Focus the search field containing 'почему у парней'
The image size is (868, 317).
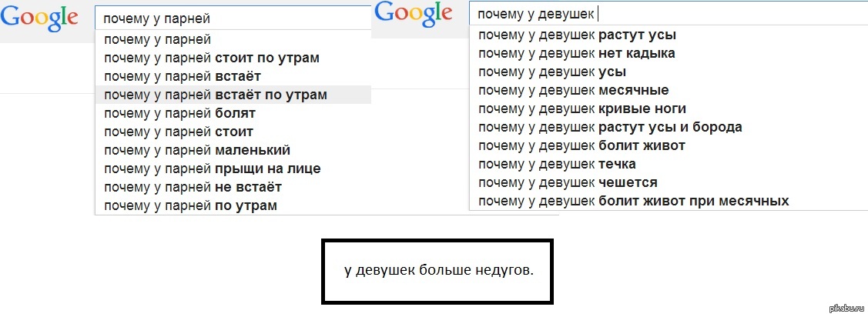click(233, 18)
